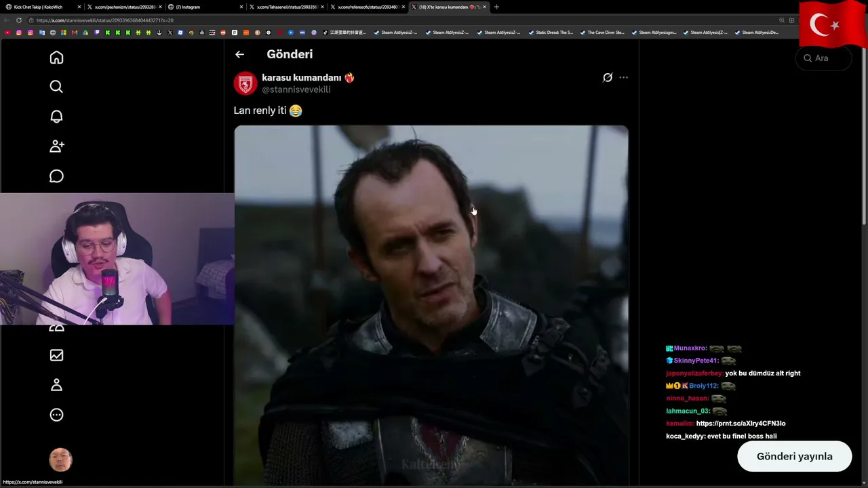Open the Explore search icon in sidebar
This screenshot has height=488, width=868.
point(56,87)
